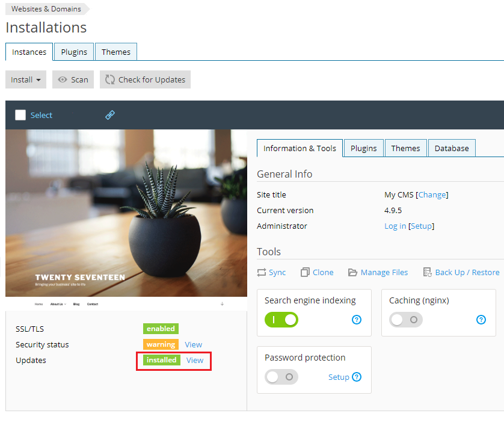This screenshot has height=422, width=504.
Task: Switch to the top Plugins tab
Action: pos(74,52)
